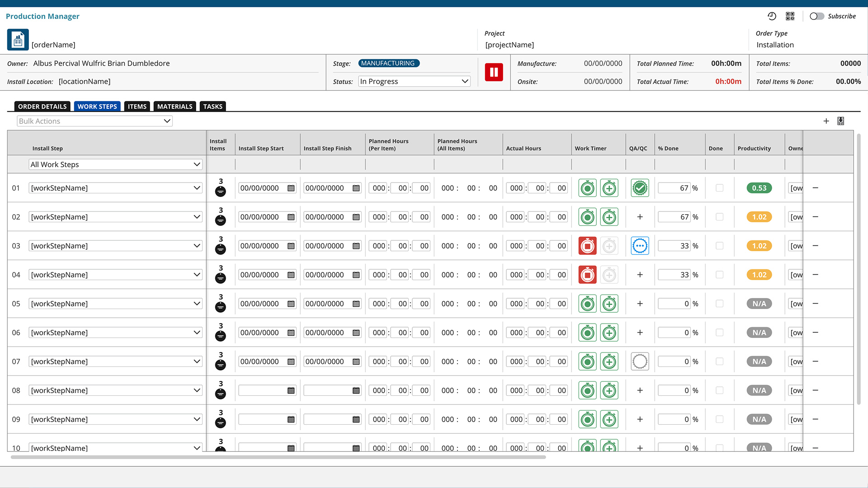Viewport: 868px width, 488px height.
Task: Open calendar picker for step 02 start
Action: pyautogui.click(x=291, y=217)
